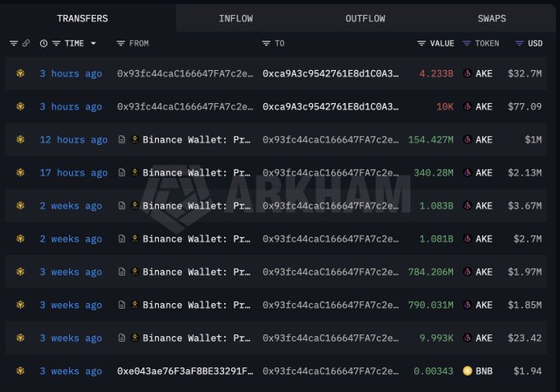
Task: Open recipient 0x93fc44ca… in 0.00343 row
Action: (x=331, y=371)
